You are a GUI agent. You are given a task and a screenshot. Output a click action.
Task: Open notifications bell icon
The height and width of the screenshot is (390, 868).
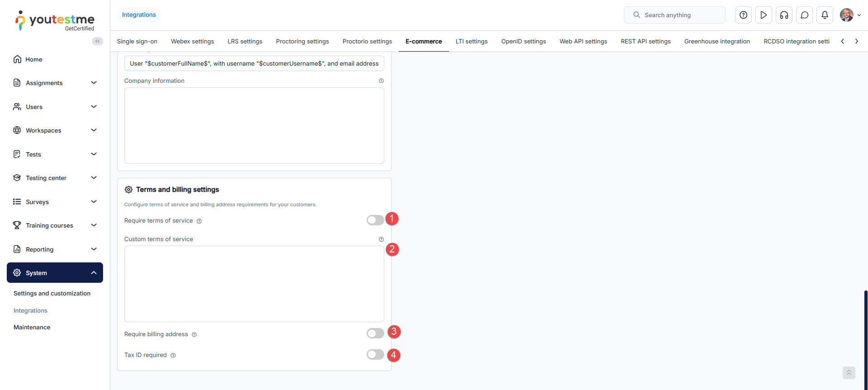(825, 15)
